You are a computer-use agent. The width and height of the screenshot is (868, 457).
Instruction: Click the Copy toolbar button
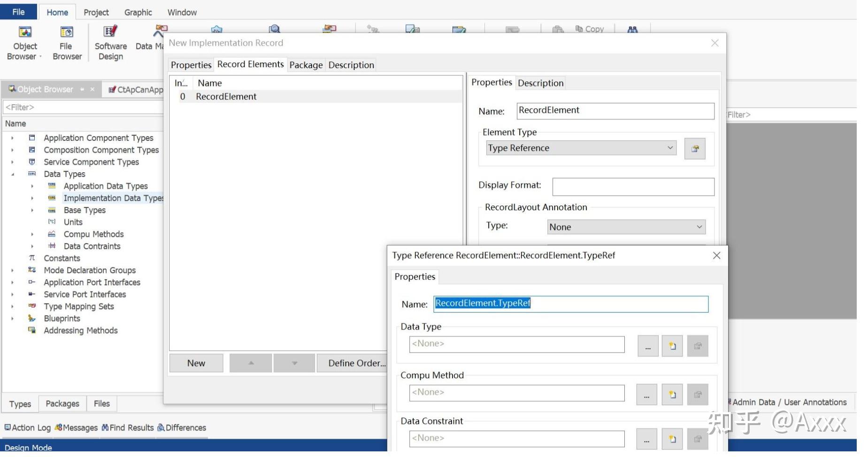coord(590,29)
